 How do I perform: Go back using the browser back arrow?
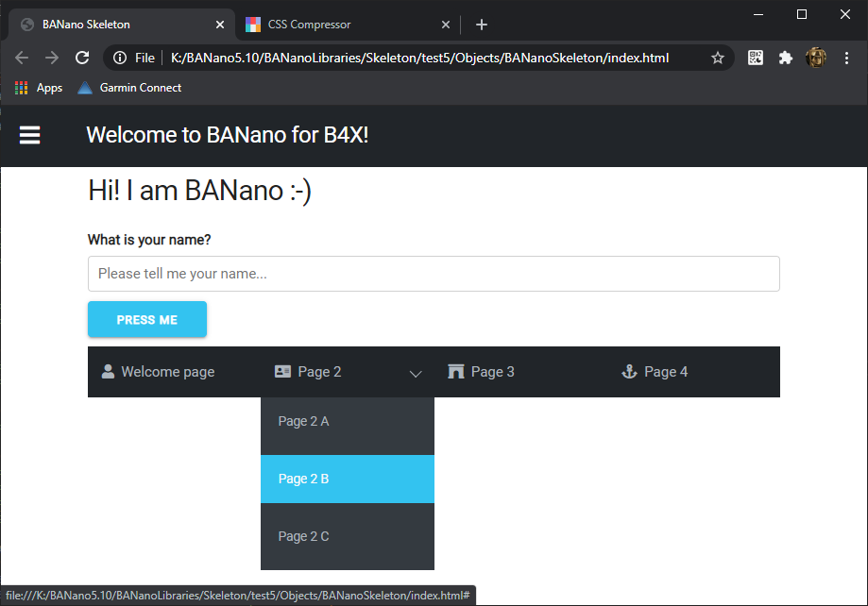[22, 58]
